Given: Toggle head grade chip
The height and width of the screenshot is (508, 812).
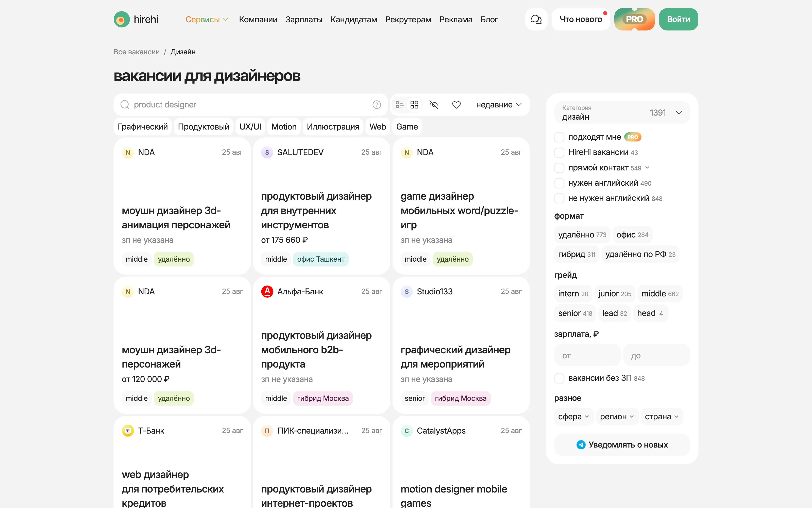Looking at the screenshot, I should 650,313.
